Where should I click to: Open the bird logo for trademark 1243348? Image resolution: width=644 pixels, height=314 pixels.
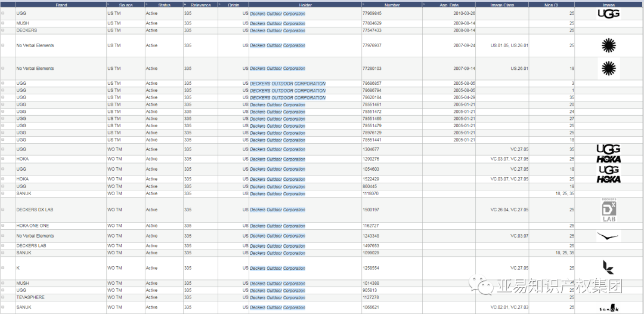click(x=608, y=236)
